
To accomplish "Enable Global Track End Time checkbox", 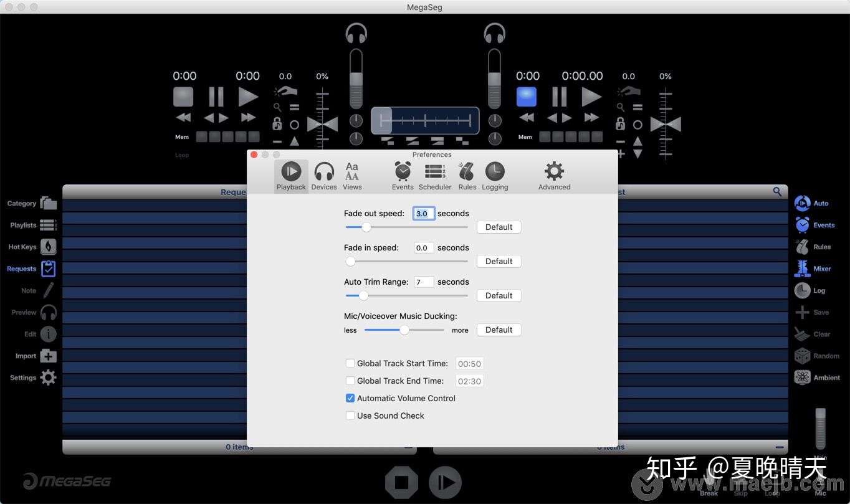I will (350, 381).
